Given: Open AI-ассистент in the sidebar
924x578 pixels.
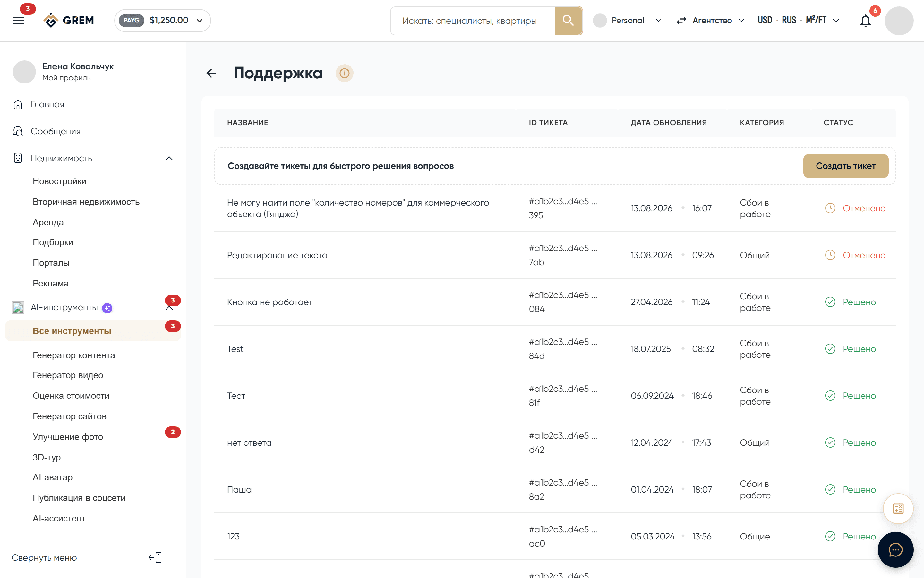Looking at the screenshot, I should click(x=59, y=518).
